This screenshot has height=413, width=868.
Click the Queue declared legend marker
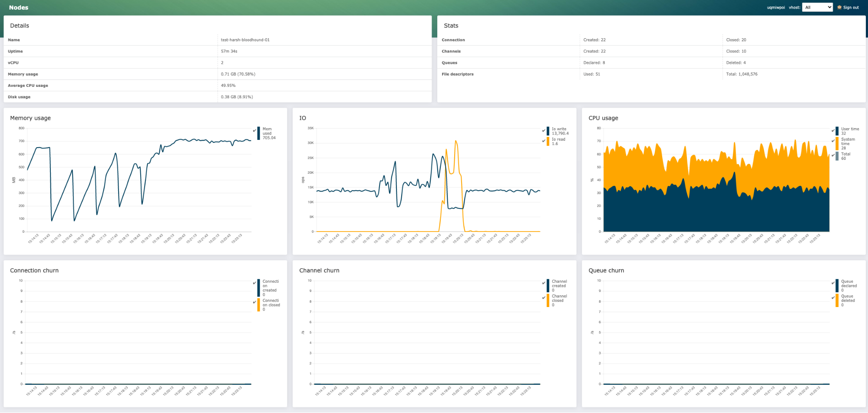(x=837, y=286)
